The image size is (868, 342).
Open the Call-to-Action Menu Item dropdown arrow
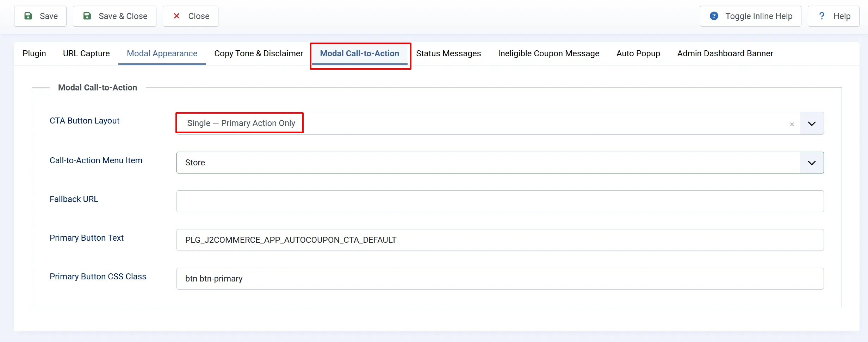[812, 163]
